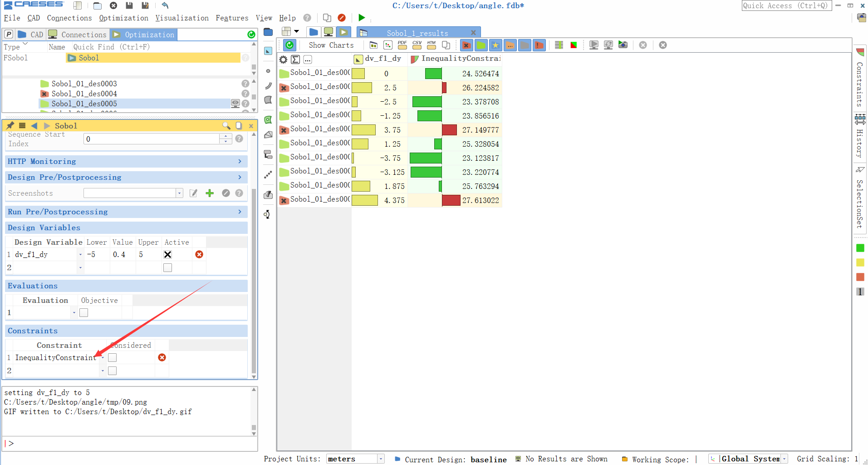This screenshot has width=868, height=465.
Task: Export results as PDF
Action: pos(402,45)
